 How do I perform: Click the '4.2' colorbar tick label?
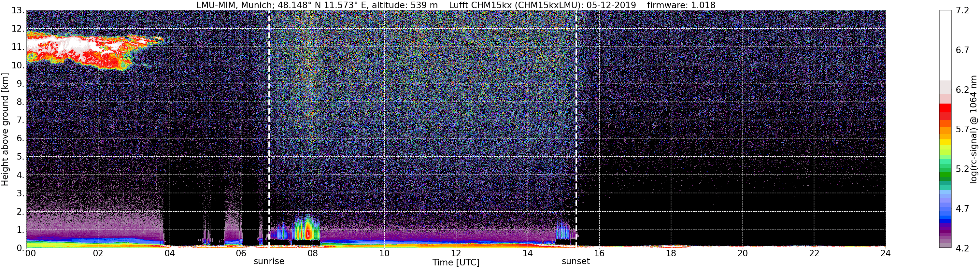pyautogui.click(x=962, y=248)
